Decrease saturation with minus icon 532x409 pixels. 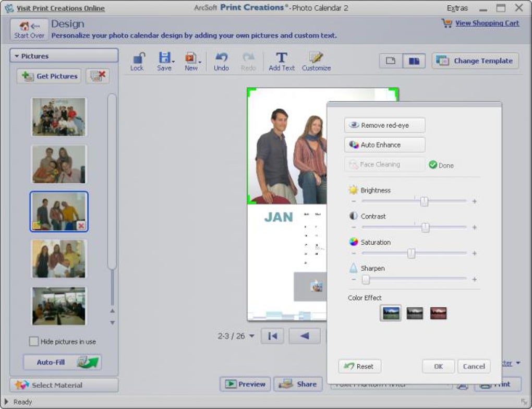[354, 253]
